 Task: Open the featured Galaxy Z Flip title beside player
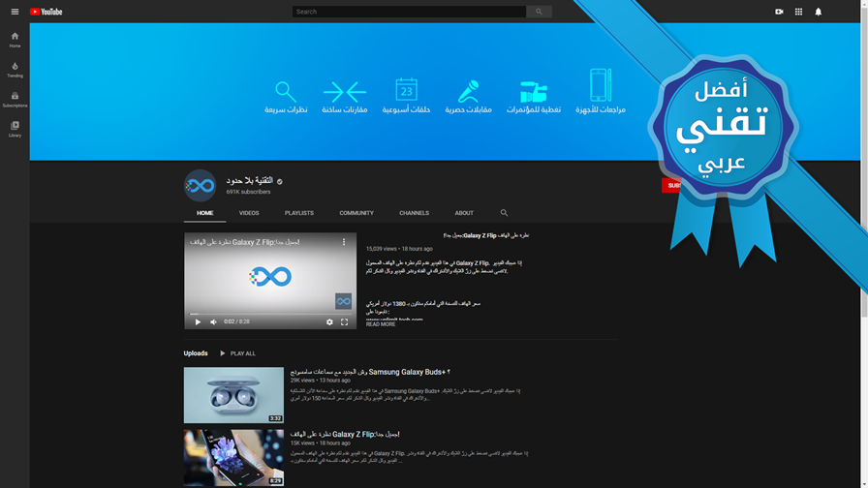coord(486,235)
